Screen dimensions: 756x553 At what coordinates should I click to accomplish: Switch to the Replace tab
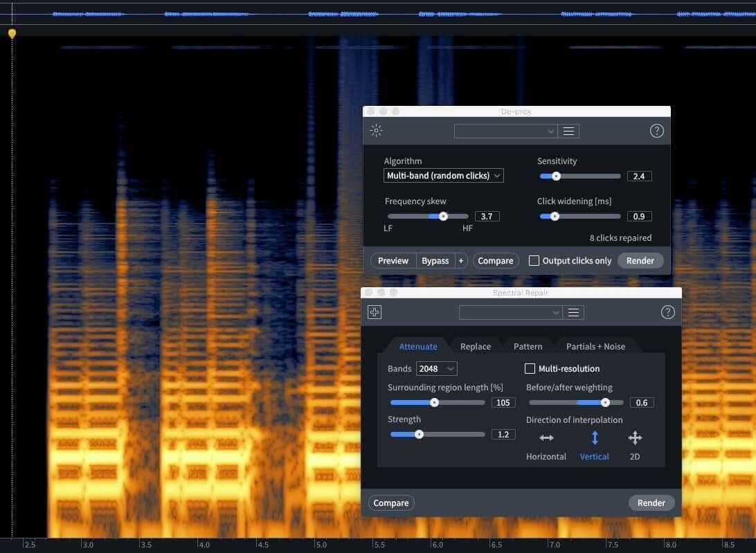476,346
